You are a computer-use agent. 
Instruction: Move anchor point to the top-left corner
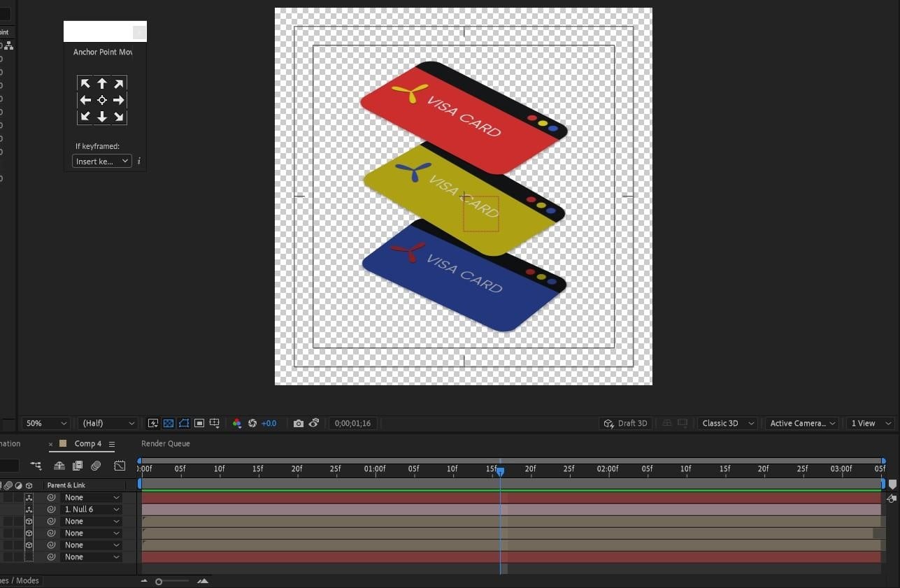point(85,83)
